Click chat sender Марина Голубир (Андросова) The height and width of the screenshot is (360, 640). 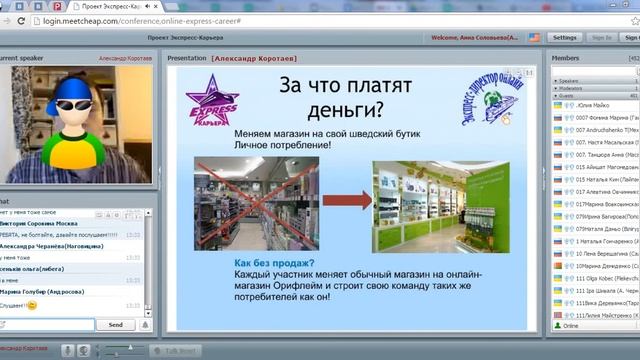[x=42, y=292]
